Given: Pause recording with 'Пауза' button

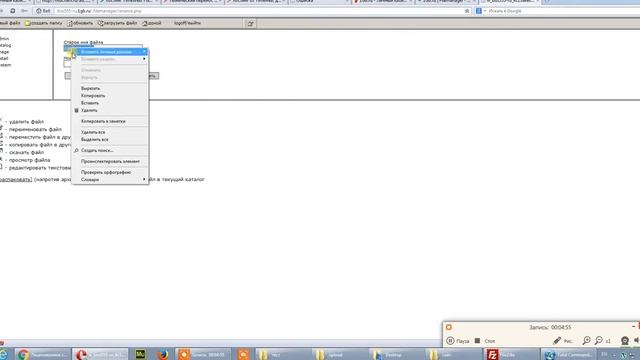Looking at the screenshot, I should (458, 340).
